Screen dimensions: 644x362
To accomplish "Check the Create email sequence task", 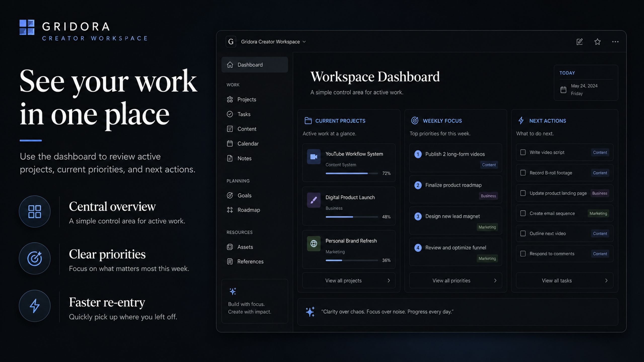I will pyautogui.click(x=523, y=213).
